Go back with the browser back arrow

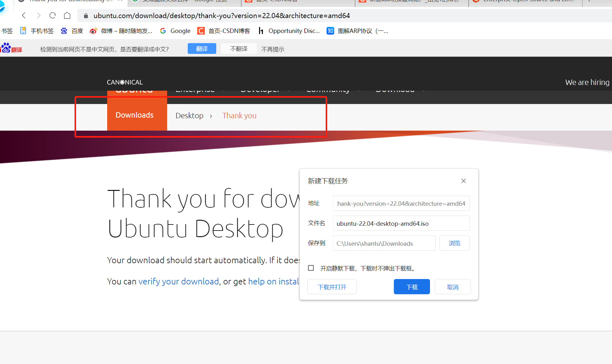24,16
